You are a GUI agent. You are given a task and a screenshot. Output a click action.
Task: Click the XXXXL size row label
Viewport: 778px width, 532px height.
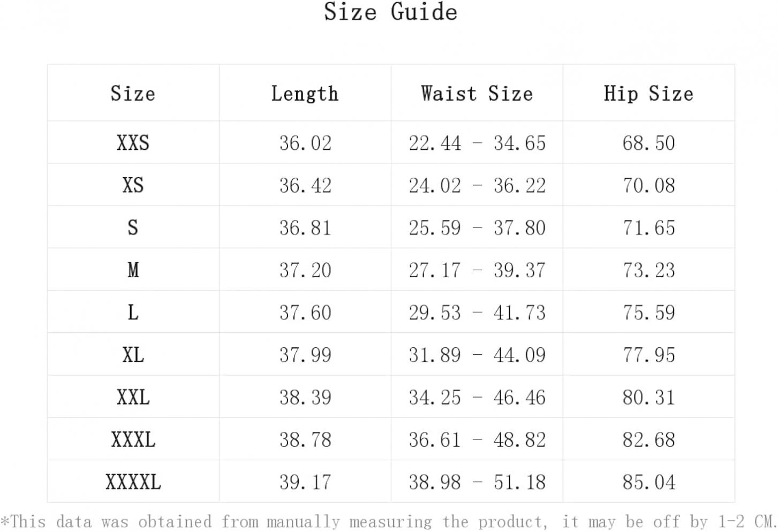(133, 482)
